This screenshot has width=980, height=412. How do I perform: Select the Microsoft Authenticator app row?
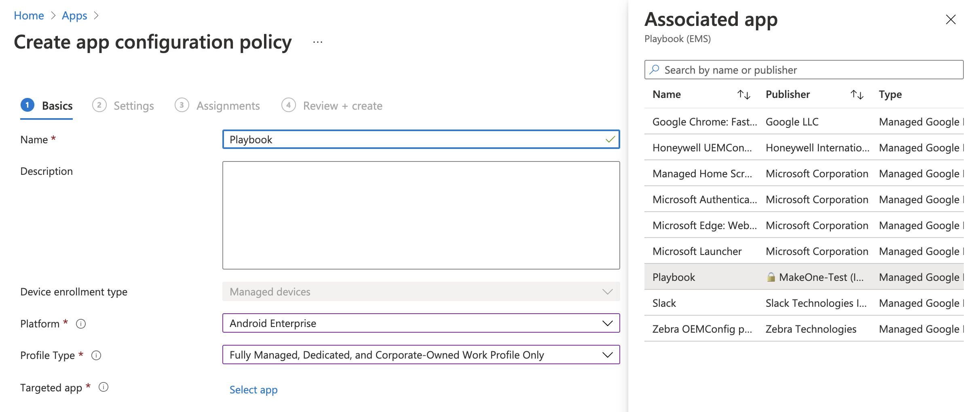click(804, 199)
